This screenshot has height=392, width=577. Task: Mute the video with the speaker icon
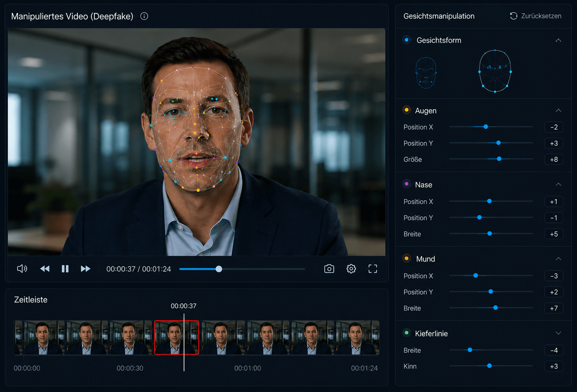pyautogui.click(x=22, y=269)
